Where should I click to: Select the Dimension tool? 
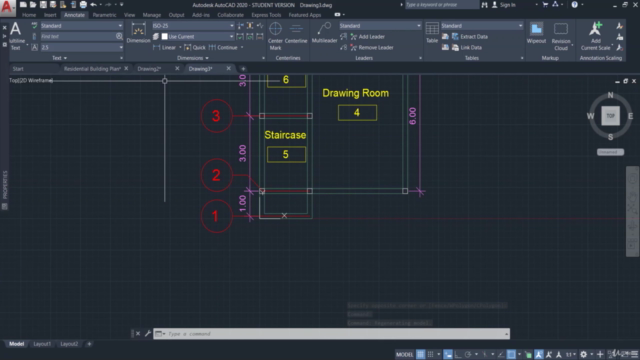pyautogui.click(x=138, y=33)
